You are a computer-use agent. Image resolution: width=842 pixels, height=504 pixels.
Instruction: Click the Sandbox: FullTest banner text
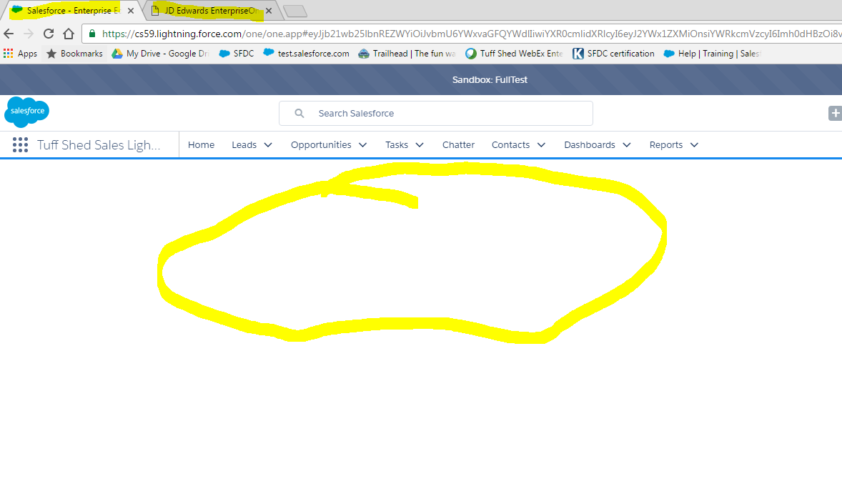click(490, 79)
